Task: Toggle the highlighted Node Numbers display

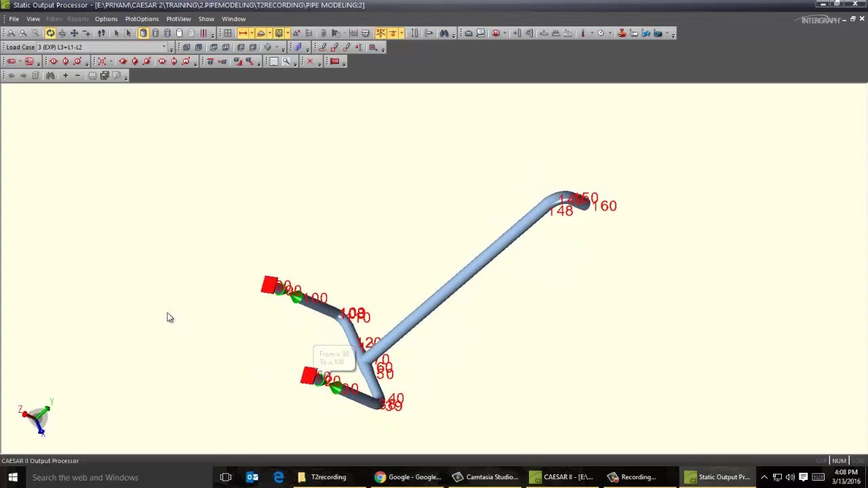Action: 380,33
